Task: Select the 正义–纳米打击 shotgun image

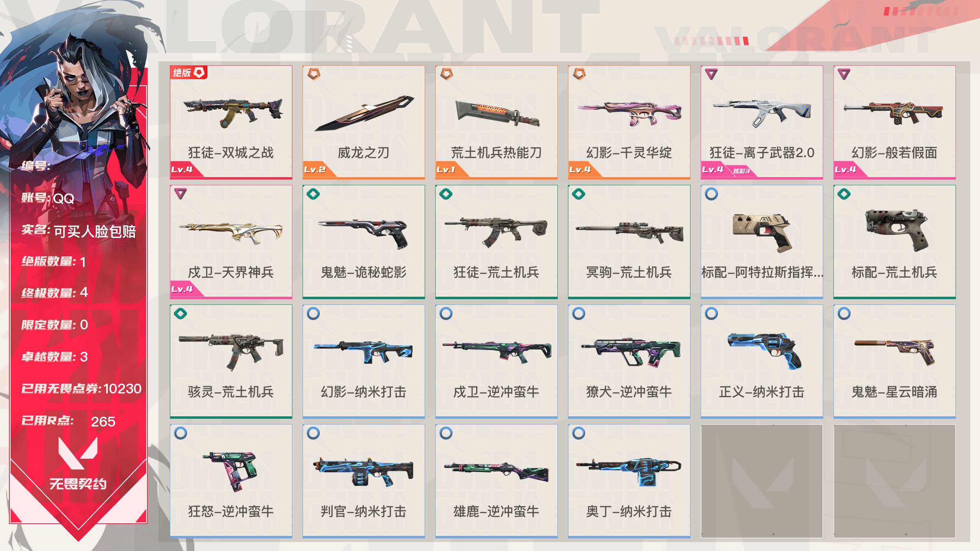Action: 764,350
